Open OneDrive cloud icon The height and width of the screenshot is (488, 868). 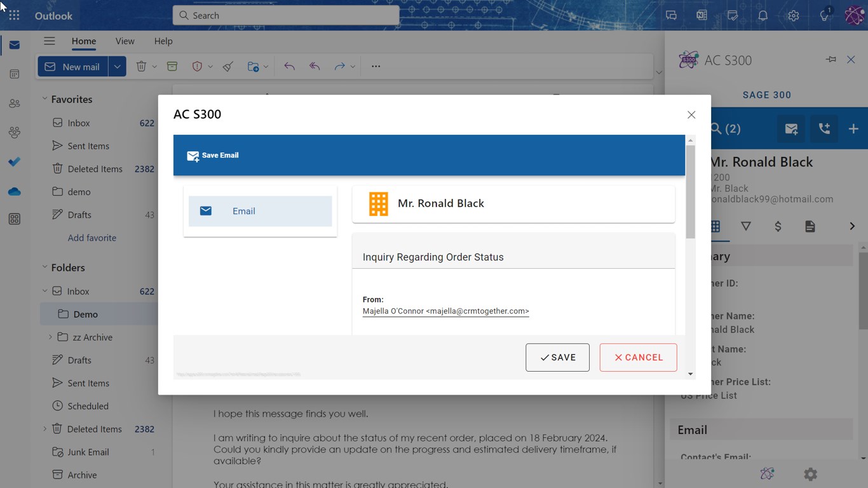14,191
